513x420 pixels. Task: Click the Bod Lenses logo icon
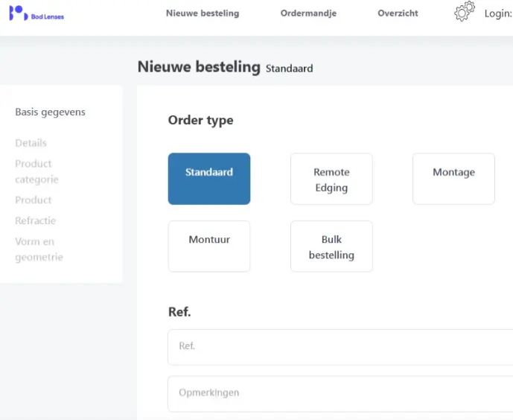pyautogui.click(x=18, y=13)
